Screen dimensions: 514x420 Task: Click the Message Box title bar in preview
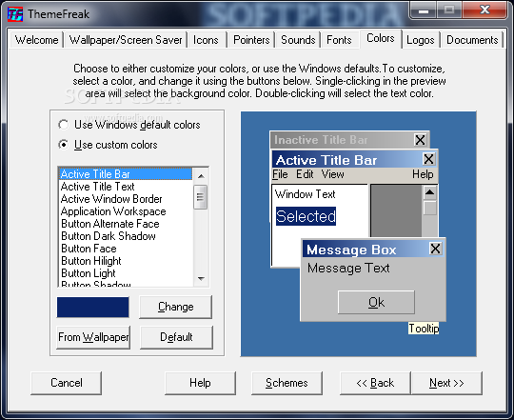[366, 249]
